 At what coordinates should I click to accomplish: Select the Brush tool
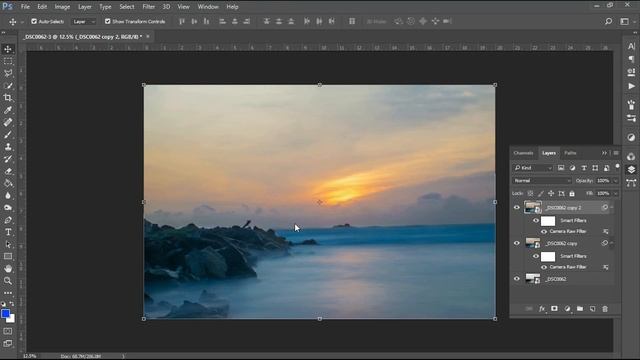coord(8,135)
